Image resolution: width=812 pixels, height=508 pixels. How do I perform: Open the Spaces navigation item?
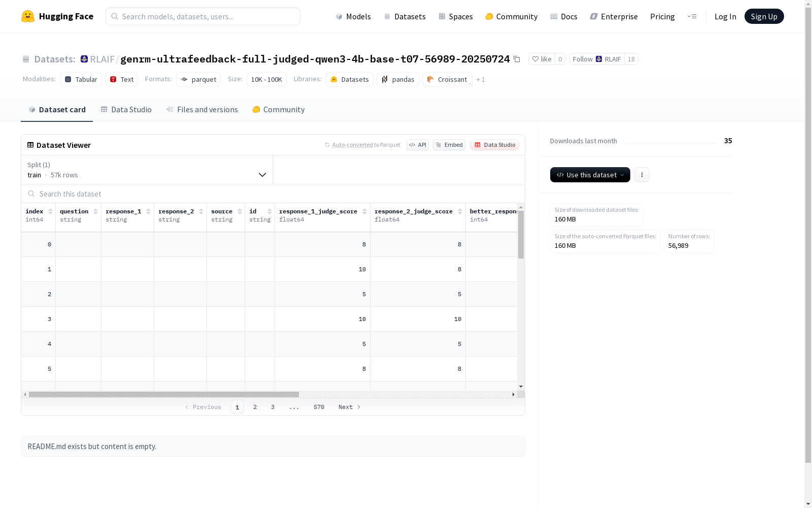[456, 16]
